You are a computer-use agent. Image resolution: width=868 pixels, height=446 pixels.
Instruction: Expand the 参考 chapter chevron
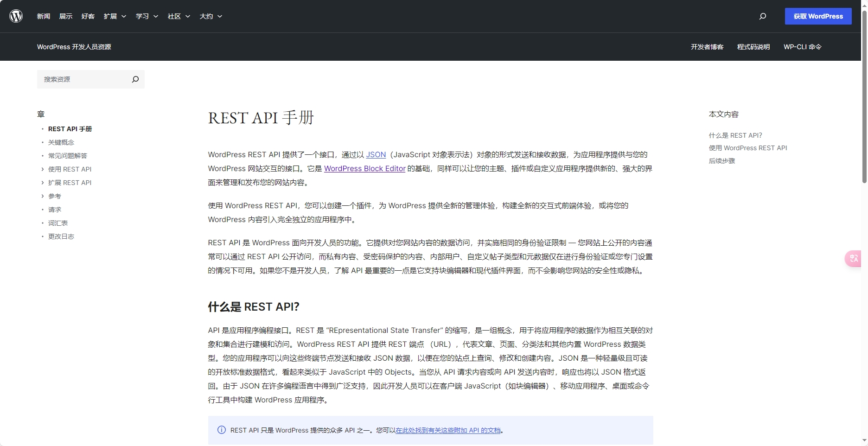[x=42, y=196]
